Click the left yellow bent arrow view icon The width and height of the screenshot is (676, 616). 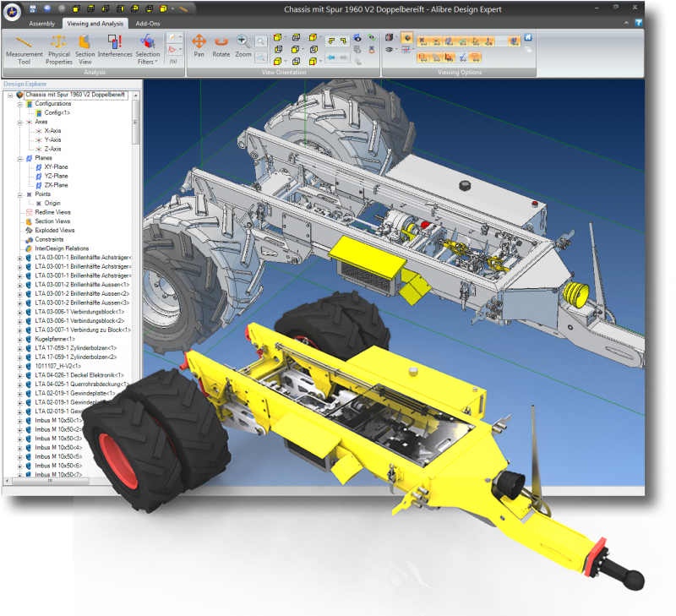331,41
